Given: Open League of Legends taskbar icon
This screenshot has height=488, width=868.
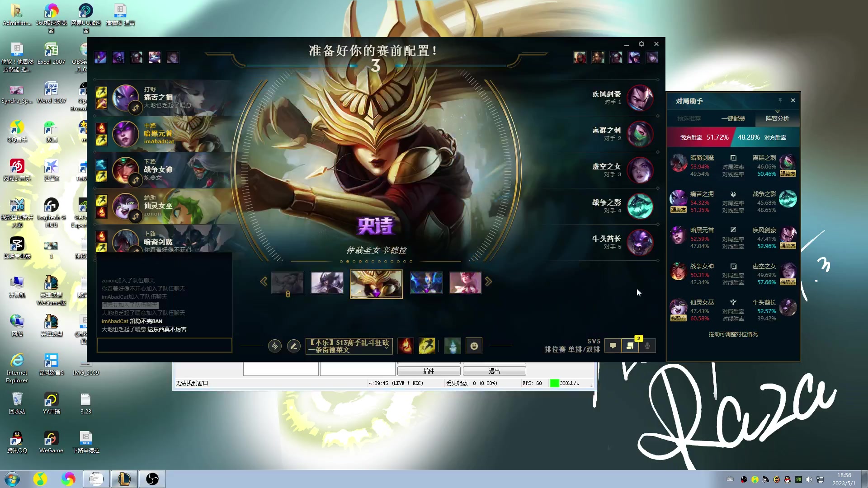Looking at the screenshot, I should click(124, 479).
